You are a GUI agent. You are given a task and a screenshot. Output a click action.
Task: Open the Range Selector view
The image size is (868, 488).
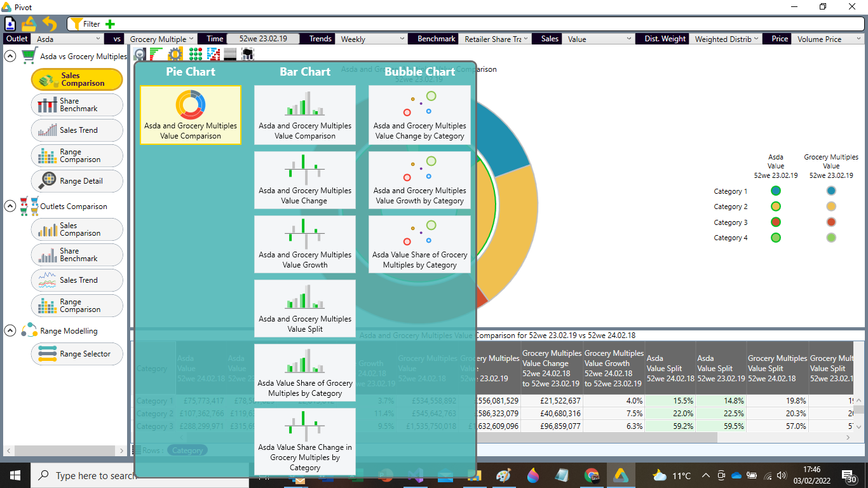tap(77, 354)
